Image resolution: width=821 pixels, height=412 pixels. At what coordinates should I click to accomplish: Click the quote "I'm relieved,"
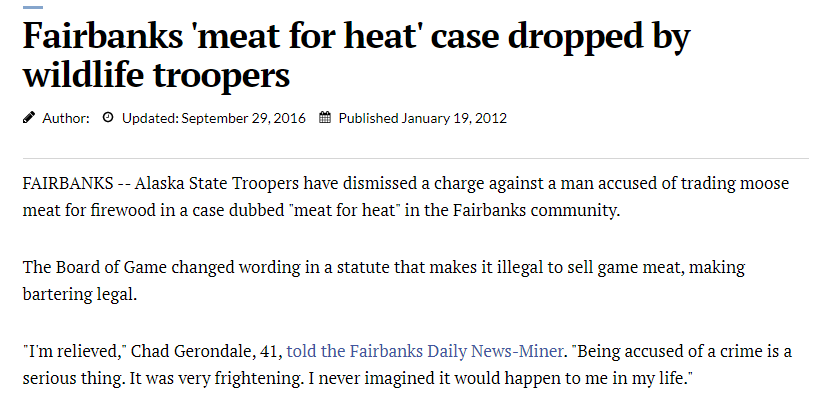74,351
